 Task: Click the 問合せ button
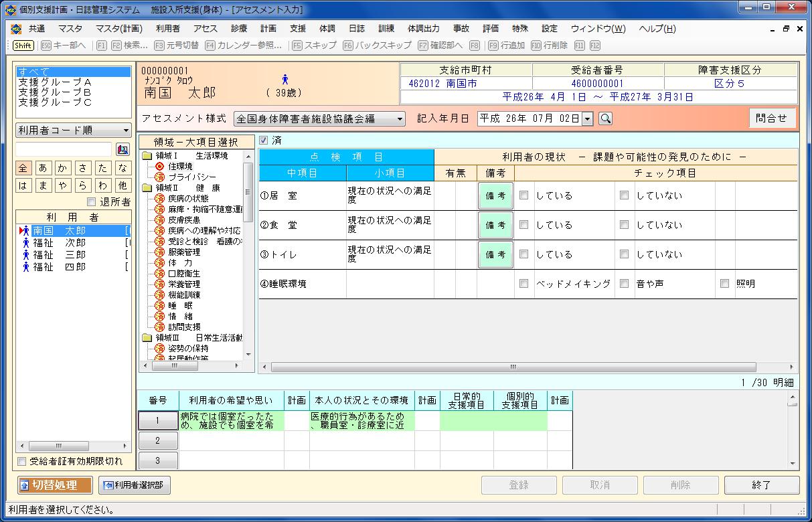(772, 118)
